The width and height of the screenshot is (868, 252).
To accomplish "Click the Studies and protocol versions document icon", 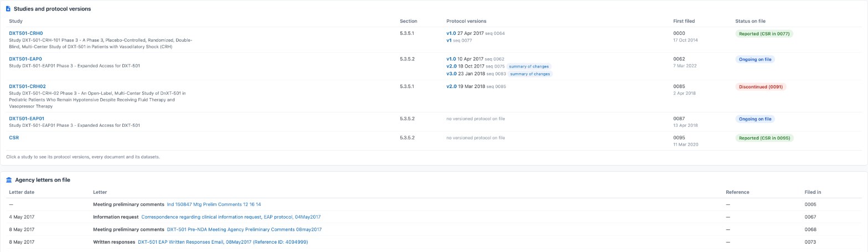I will (8, 9).
